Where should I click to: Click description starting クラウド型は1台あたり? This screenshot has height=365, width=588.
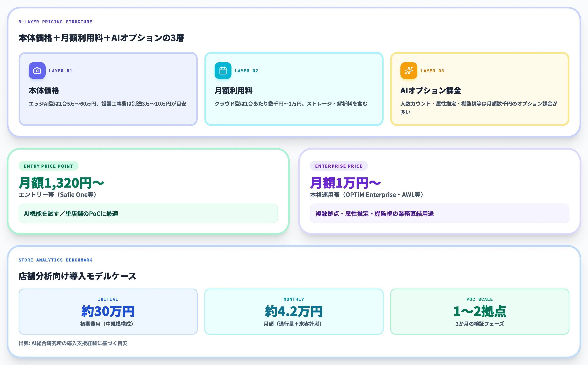pos(291,104)
